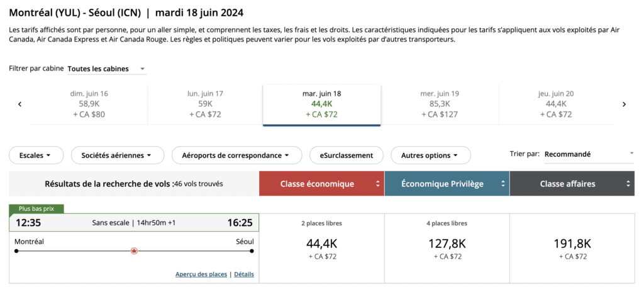This screenshot has height=287, width=644.
Task: Open the Aperçu des places link
Action: click(201, 274)
